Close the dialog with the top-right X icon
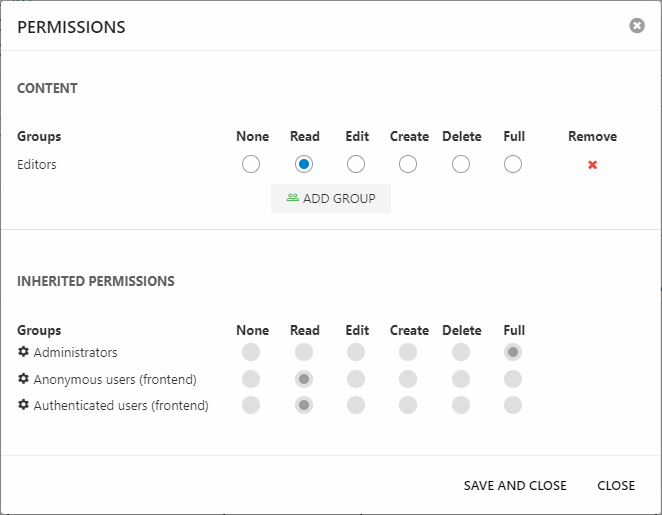Screen dimensions: 662x515 (637, 26)
